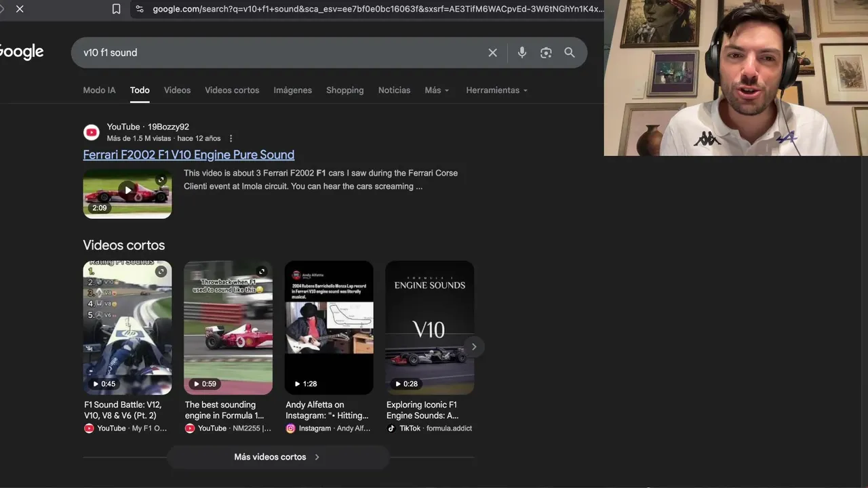
Task: Play the 0:28 Engine Sounds V10 short
Action: (x=430, y=327)
